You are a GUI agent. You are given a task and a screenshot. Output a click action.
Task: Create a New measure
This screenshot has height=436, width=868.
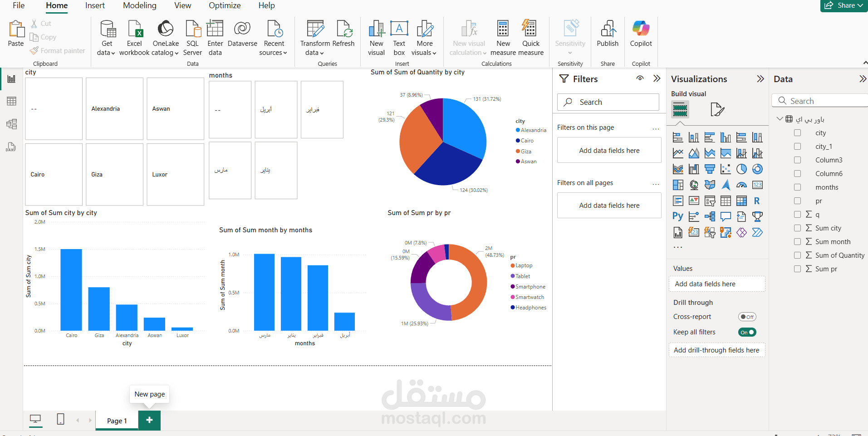pos(503,38)
